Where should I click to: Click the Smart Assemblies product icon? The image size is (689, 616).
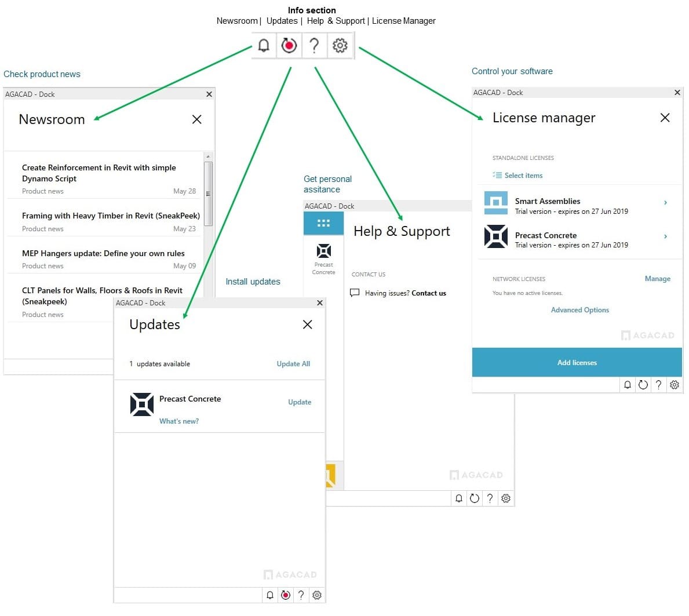pyautogui.click(x=495, y=203)
